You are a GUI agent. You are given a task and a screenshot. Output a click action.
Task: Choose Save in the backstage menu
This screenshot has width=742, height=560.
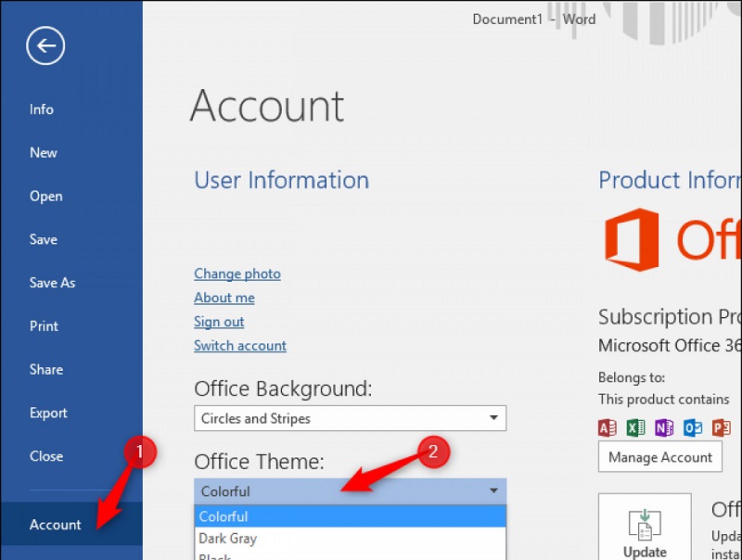coord(44,239)
